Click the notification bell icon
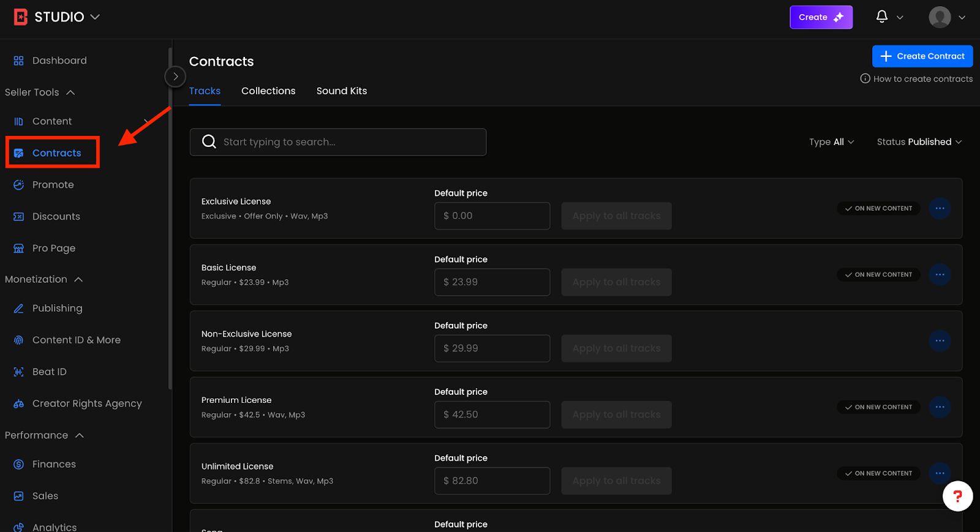980x532 pixels. (881, 17)
